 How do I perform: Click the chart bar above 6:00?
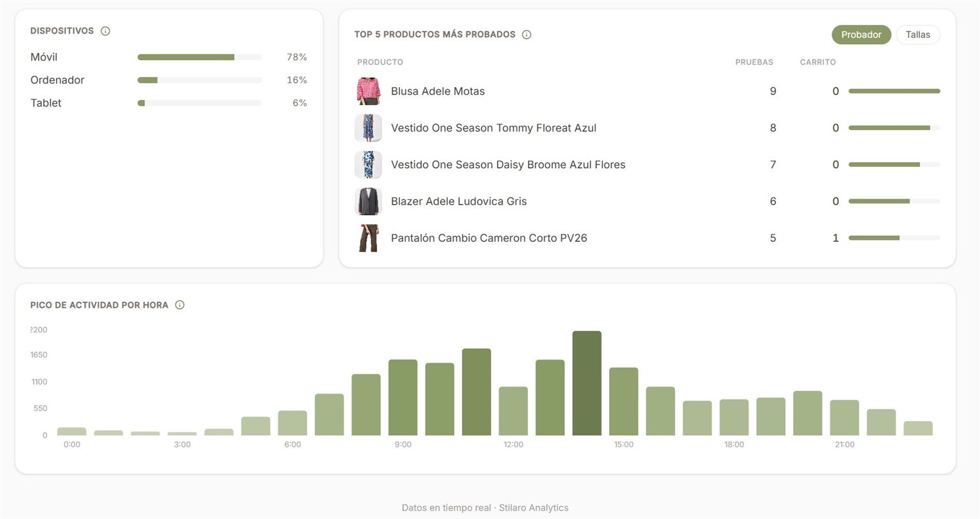point(293,423)
